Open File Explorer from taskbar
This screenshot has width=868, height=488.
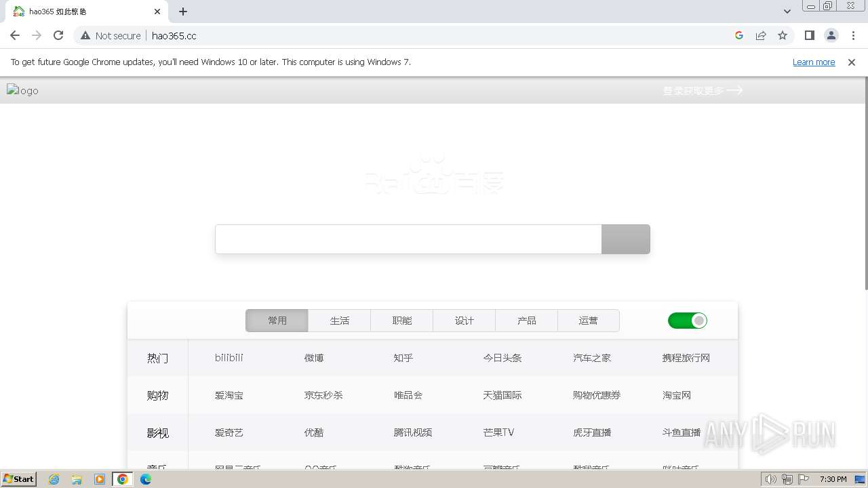click(77, 479)
